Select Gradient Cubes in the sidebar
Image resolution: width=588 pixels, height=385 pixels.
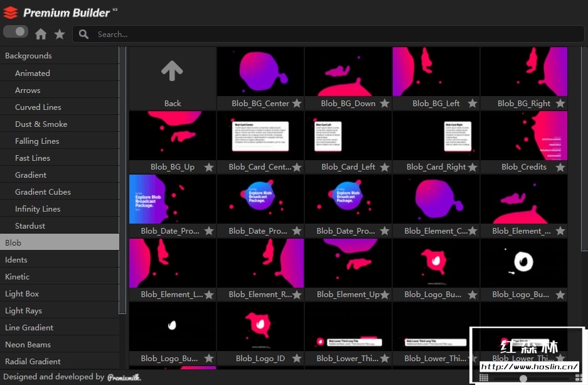(43, 192)
